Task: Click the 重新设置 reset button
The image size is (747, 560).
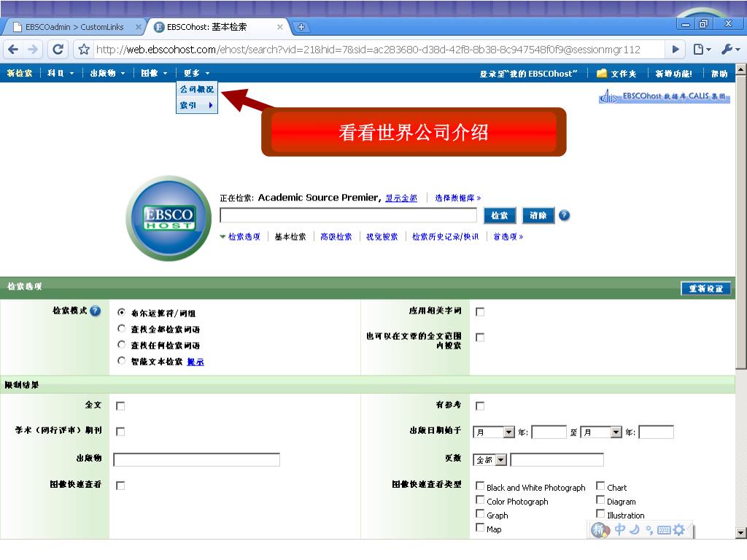Action: pos(706,289)
